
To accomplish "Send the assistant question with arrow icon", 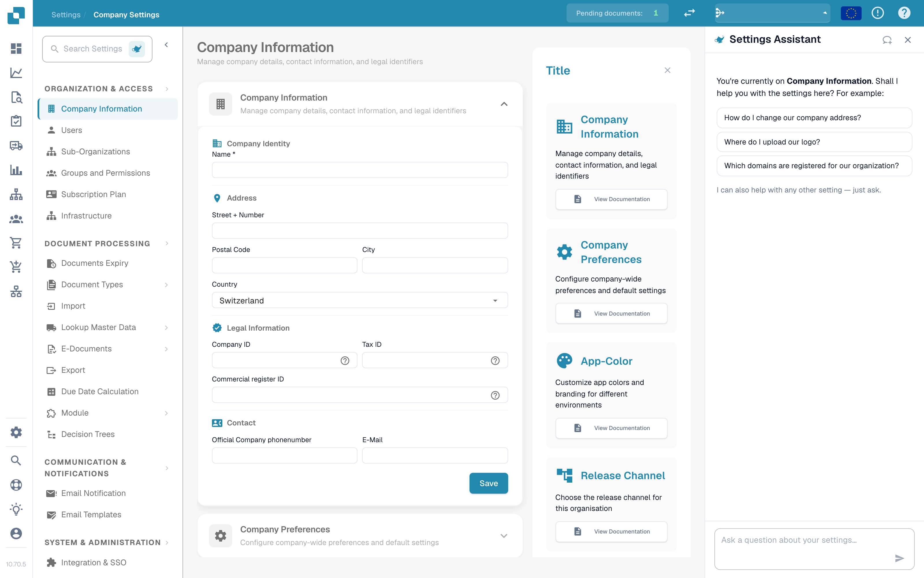I will pos(899,558).
